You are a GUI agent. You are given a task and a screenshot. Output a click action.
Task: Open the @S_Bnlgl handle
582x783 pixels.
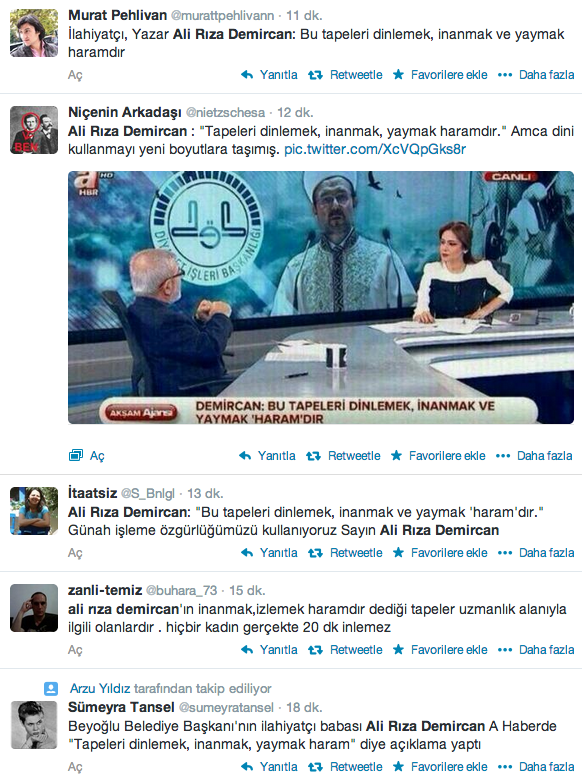148,494
